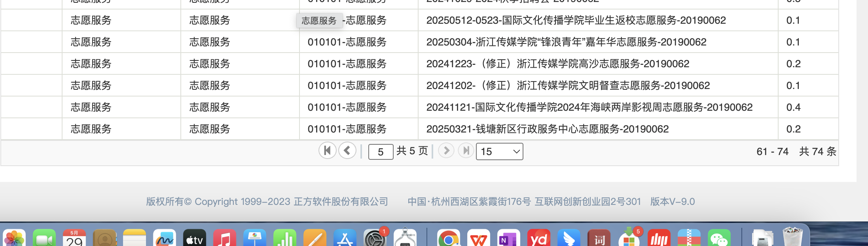Click the next page arrow in pager
868x246 pixels.
446,151
